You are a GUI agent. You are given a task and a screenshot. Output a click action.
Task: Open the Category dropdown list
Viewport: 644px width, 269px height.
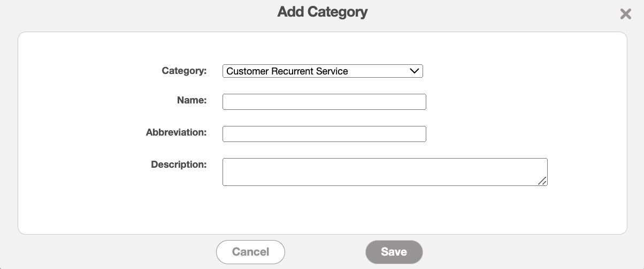point(322,71)
